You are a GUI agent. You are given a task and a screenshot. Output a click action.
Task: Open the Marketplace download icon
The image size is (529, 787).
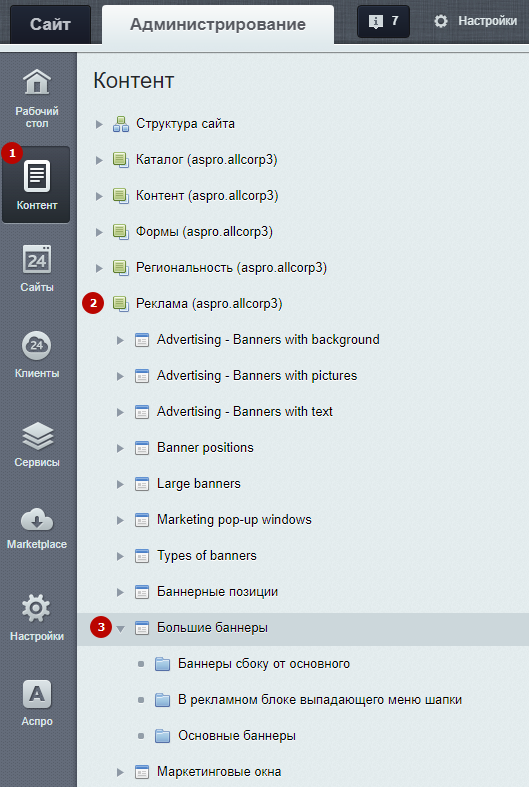[x=37, y=519]
